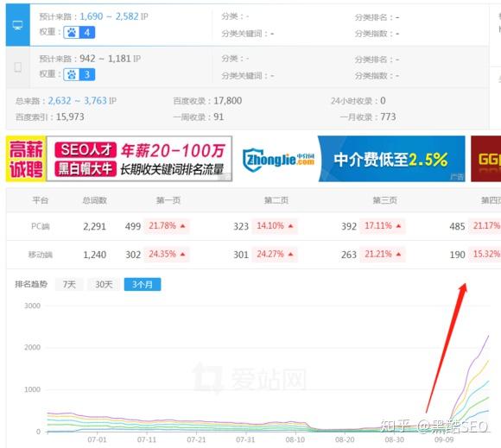Click monthly indexed value 773
501x448 pixels.
[388, 117]
